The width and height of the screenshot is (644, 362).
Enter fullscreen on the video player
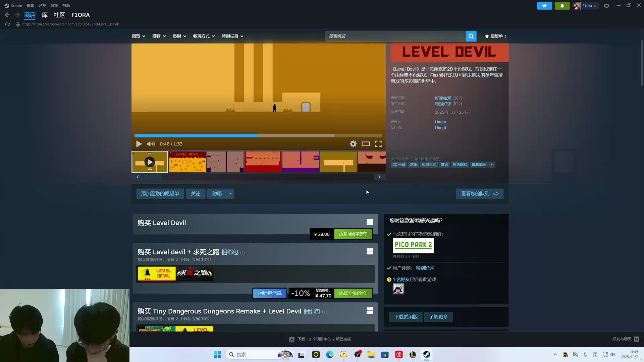pos(378,144)
